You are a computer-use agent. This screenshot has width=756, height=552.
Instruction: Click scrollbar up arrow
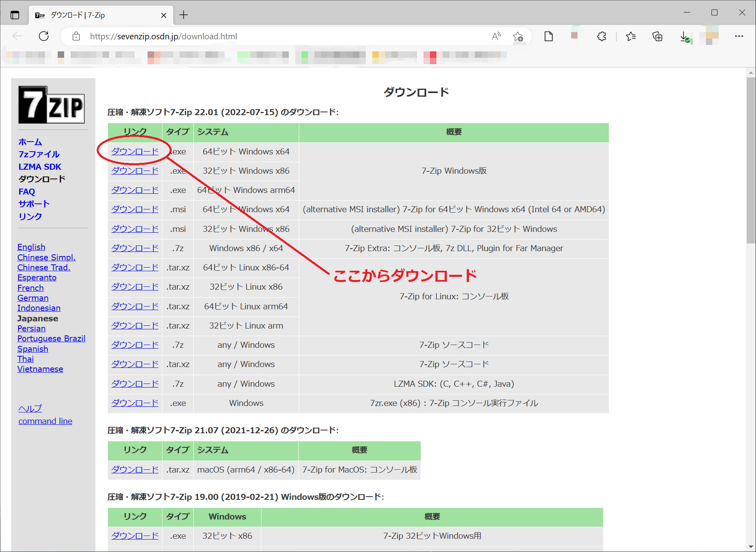[751, 73]
